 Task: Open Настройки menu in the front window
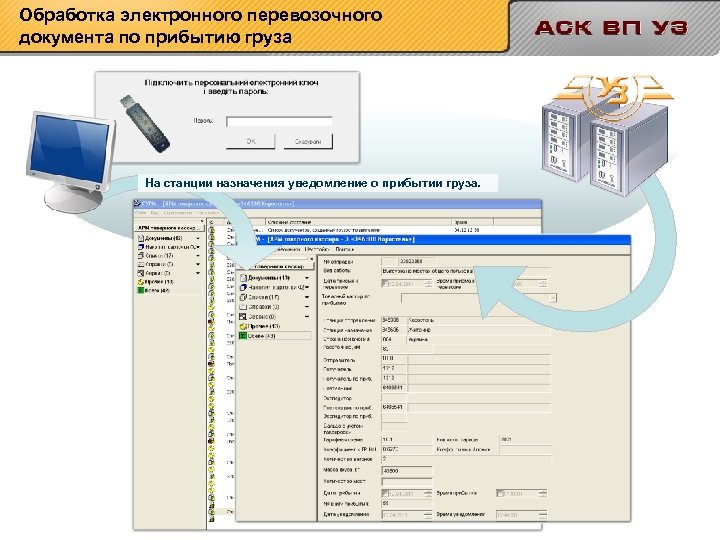[317, 249]
